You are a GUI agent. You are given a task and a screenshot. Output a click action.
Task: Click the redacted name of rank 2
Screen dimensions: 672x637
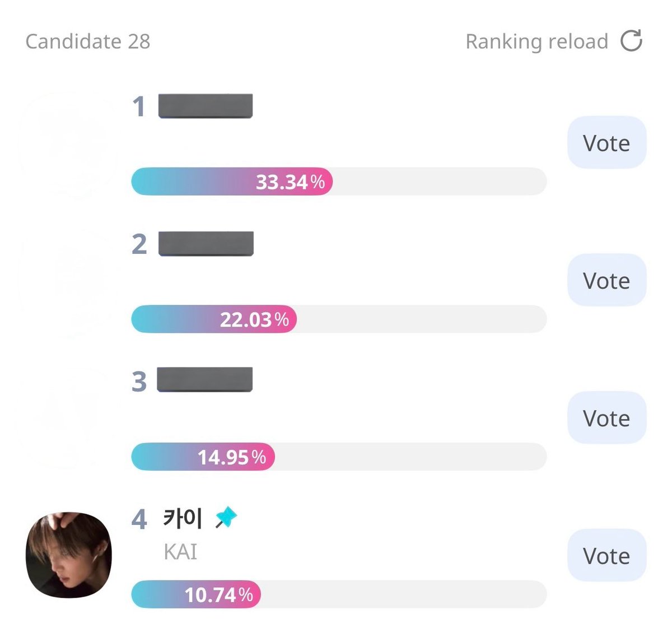206,244
